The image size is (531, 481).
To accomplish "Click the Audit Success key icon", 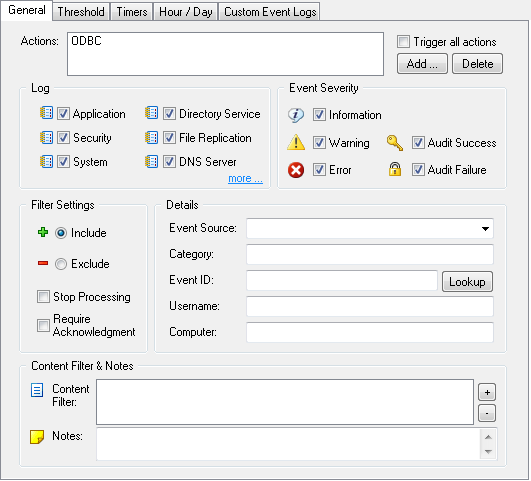I will coord(395,143).
